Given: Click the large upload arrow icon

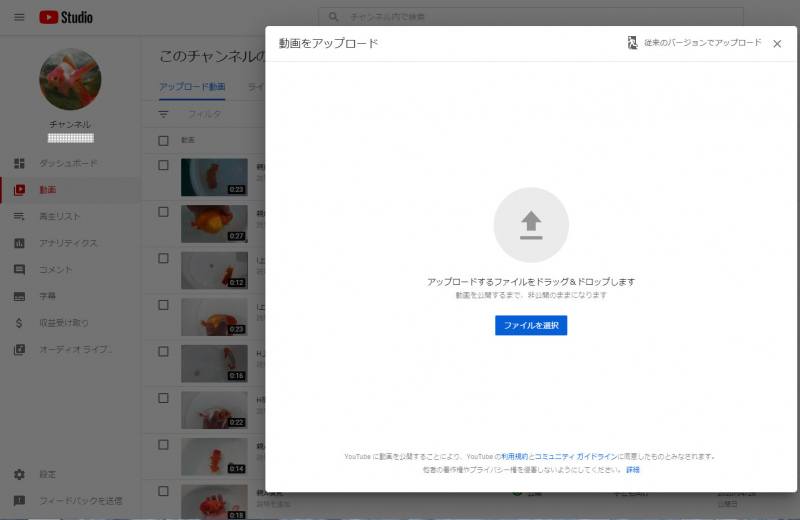Looking at the screenshot, I should pos(531,225).
